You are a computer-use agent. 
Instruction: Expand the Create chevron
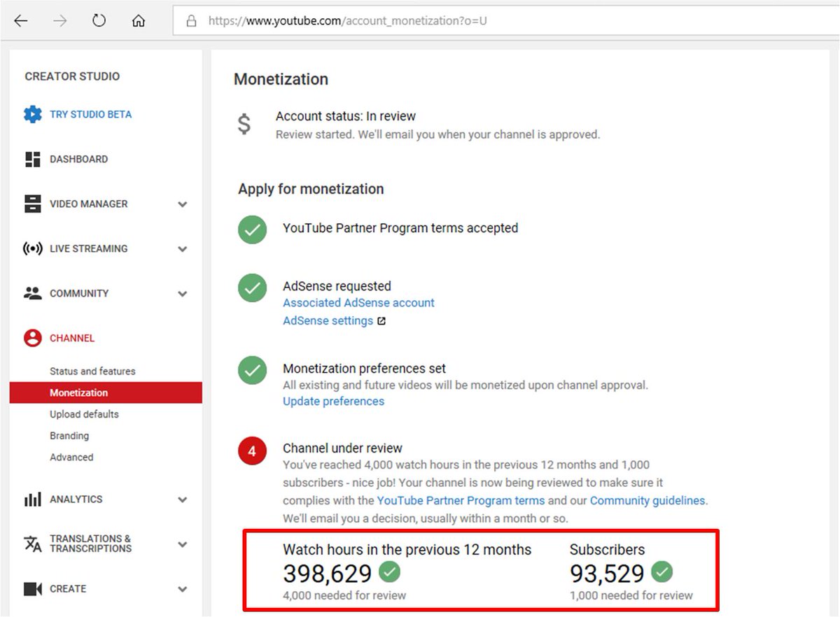(183, 589)
